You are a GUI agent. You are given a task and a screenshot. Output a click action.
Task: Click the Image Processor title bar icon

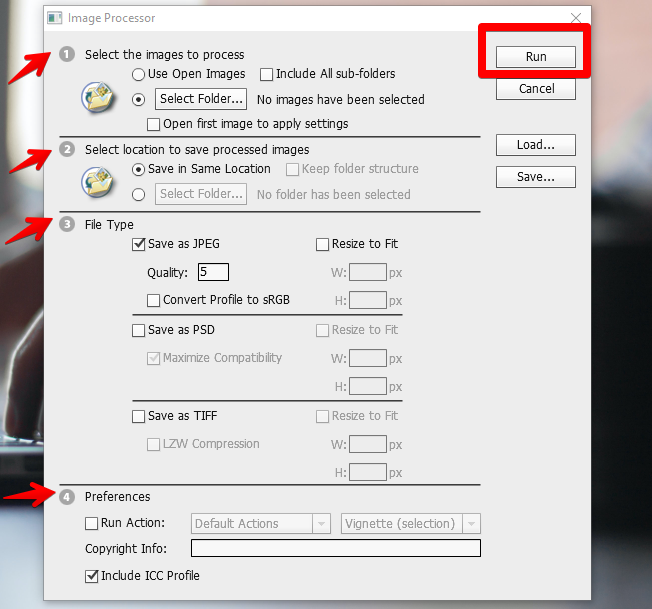[54, 18]
